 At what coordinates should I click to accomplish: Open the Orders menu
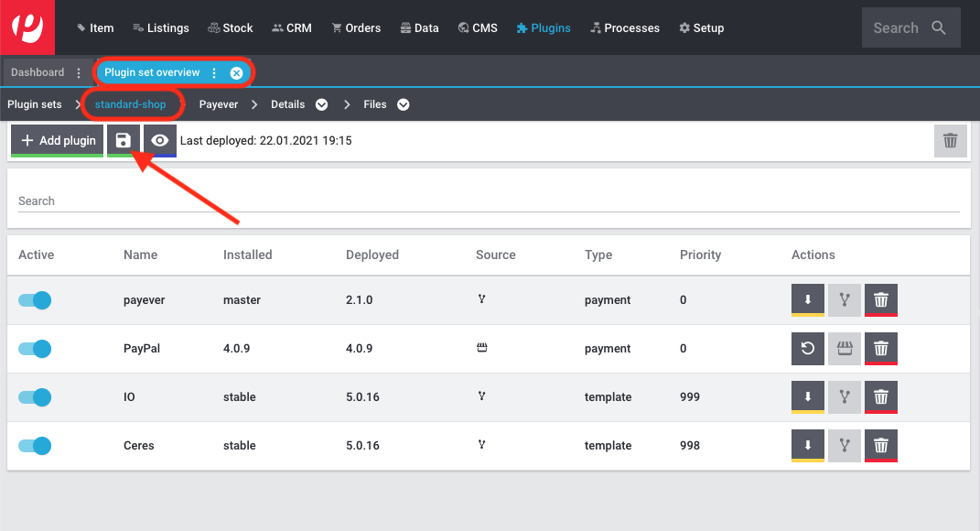pyautogui.click(x=356, y=28)
